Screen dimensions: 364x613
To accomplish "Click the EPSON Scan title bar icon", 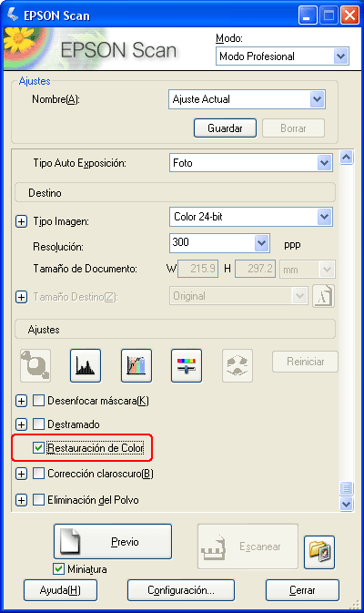I will pyautogui.click(x=12, y=15).
